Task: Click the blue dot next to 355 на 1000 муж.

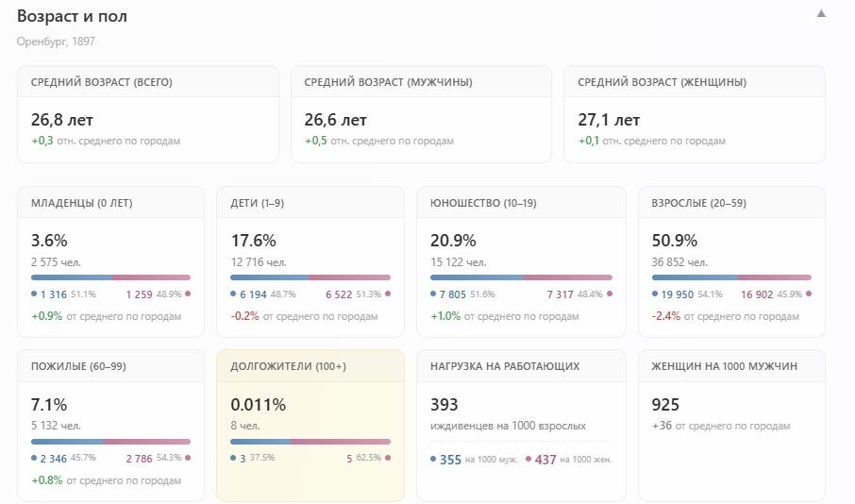Action: [433, 460]
